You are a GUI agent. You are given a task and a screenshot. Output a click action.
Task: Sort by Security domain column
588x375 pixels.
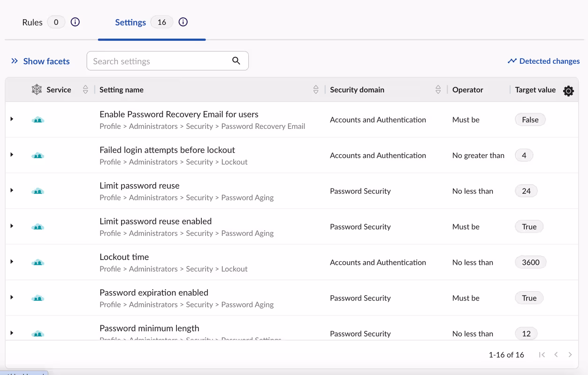tap(438, 90)
